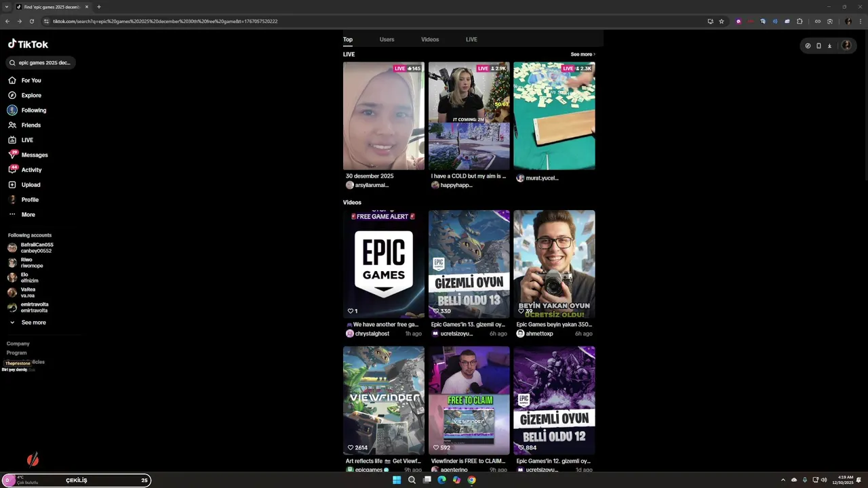Click the TikTok logo

[28, 44]
